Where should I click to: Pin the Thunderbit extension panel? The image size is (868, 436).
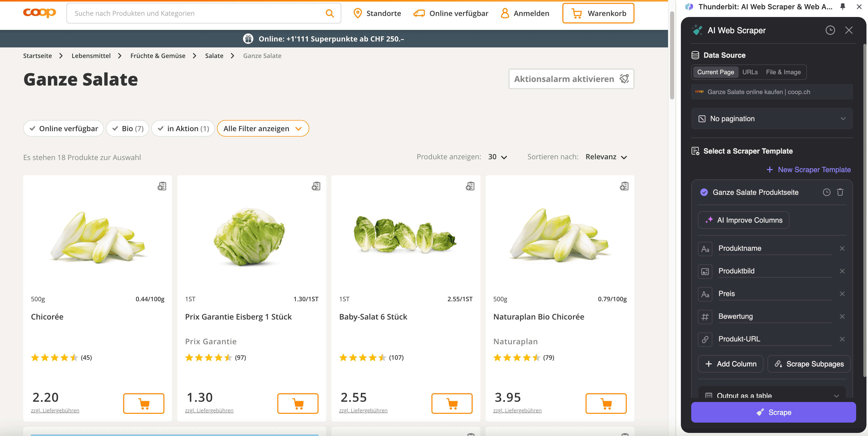(842, 6)
